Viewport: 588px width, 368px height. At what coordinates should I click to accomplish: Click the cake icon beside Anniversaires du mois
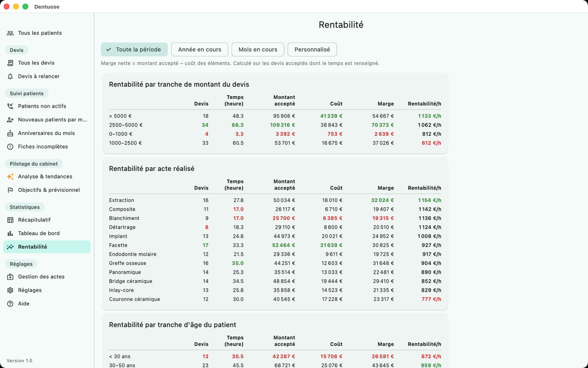(10, 133)
